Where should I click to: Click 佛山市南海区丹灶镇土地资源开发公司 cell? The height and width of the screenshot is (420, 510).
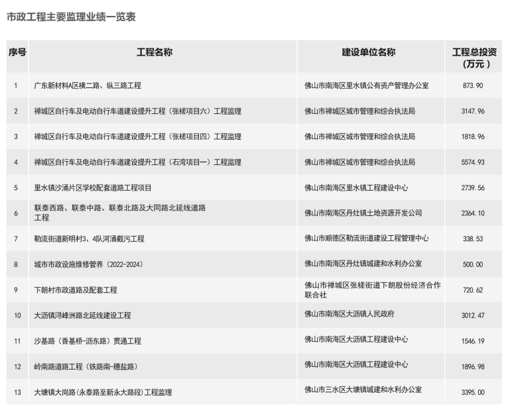coord(363,213)
